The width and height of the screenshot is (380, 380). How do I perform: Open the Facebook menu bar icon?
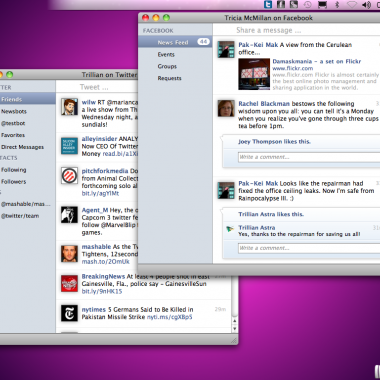click(x=281, y=4)
